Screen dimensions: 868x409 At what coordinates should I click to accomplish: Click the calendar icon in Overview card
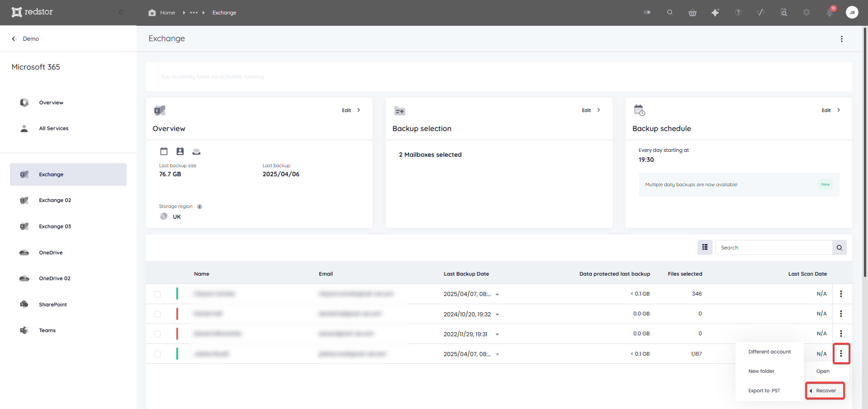coord(164,151)
